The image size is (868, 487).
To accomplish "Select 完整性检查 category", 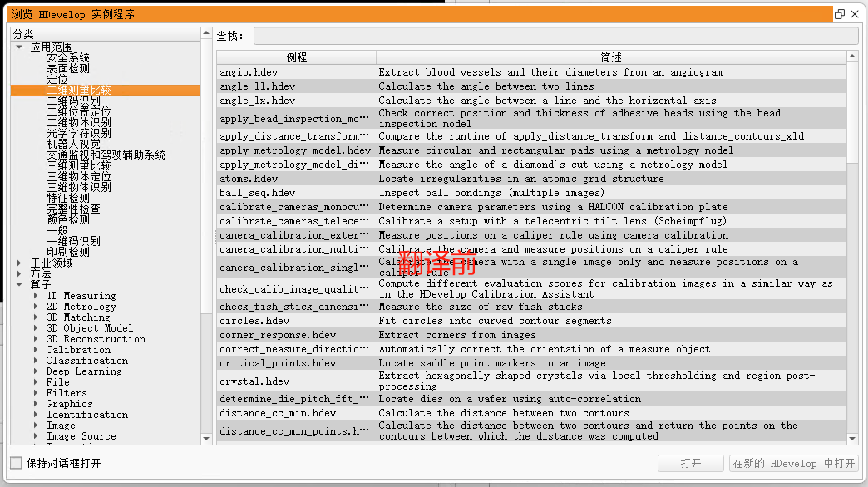I will pos(73,209).
